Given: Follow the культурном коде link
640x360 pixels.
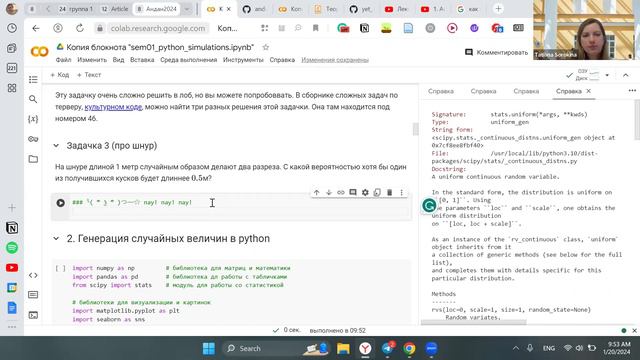Looking at the screenshot, I should (x=113, y=107).
